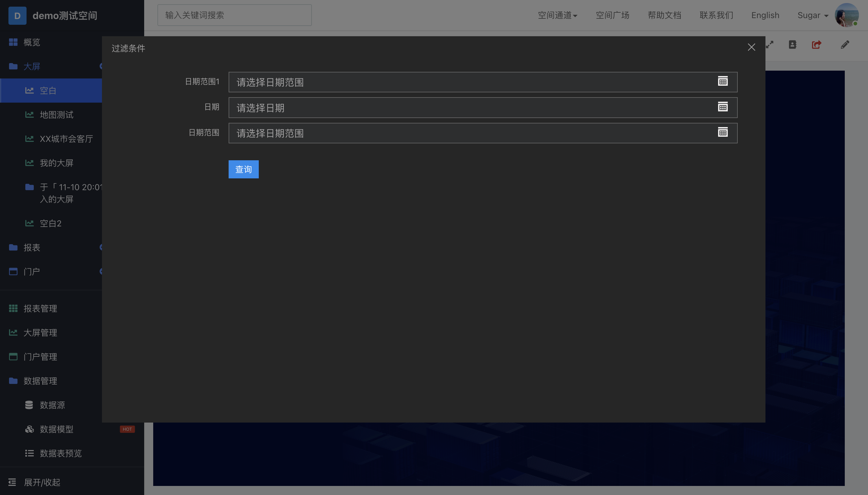Open the XX城市会客厅 screen
Viewport: 868px width, 495px height.
point(66,139)
